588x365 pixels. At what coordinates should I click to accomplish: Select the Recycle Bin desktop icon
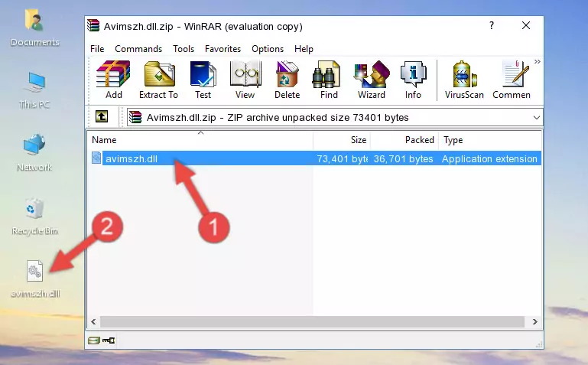(x=35, y=217)
